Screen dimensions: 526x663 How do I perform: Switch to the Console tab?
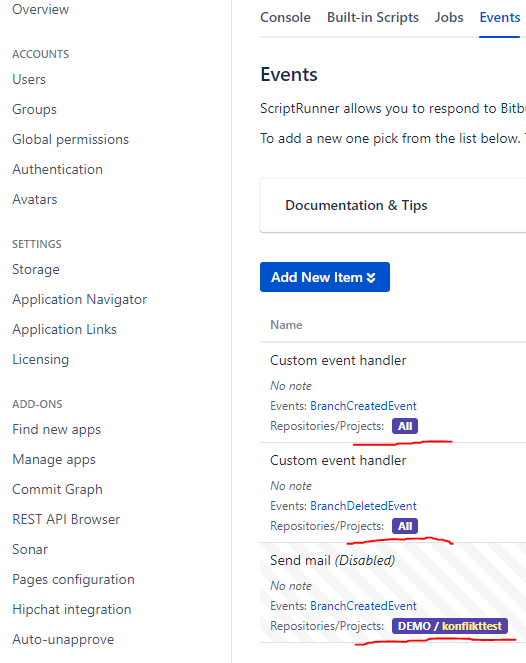[285, 18]
